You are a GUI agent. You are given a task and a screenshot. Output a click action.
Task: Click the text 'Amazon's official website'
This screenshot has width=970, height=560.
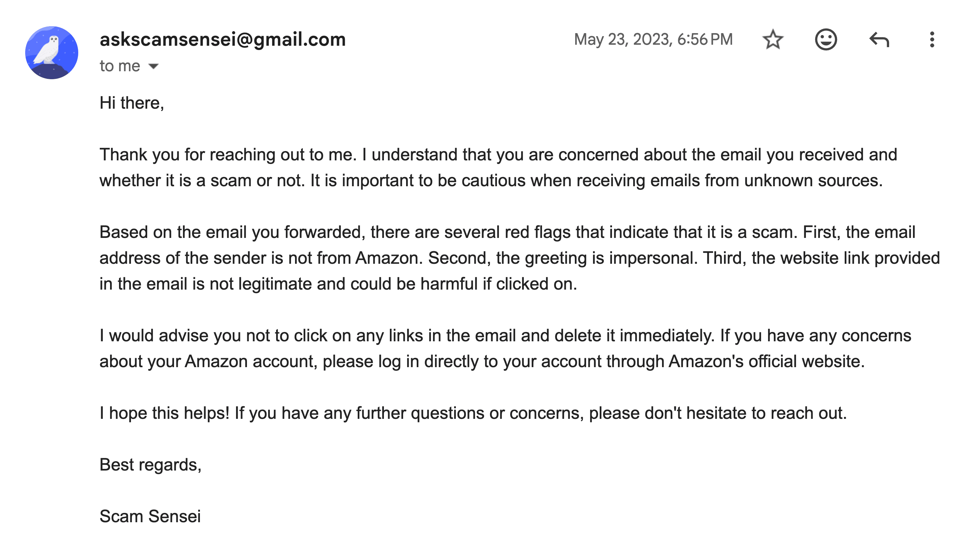click(766, 362)
